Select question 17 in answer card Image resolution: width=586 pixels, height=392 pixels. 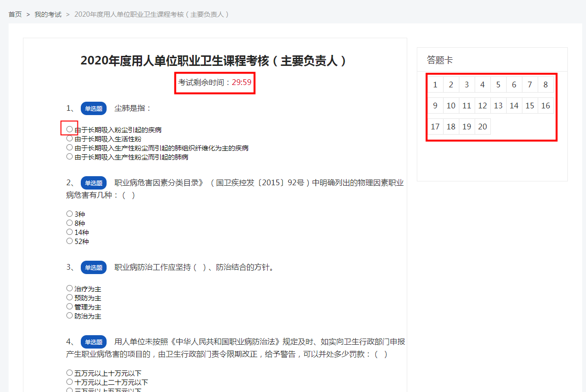435,127
